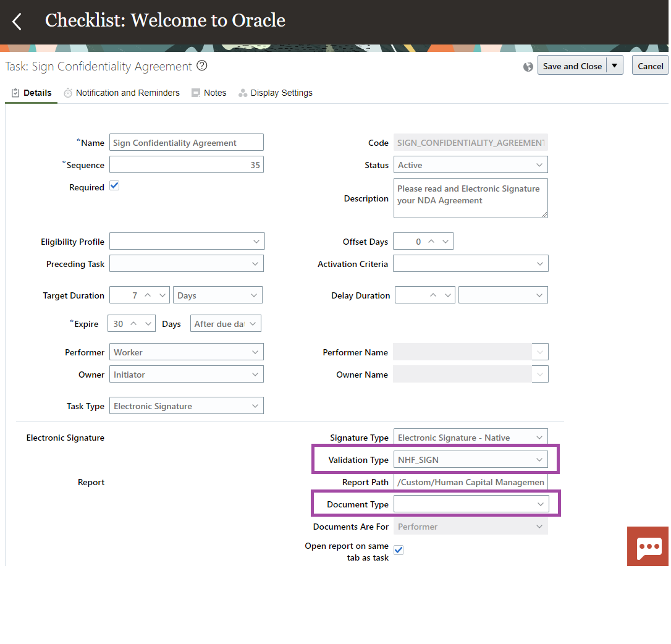The height and width of the screenshot is (644, 671).
Task: Click the Cancel button
Action: pyautogui.click(x=650, y=66)
